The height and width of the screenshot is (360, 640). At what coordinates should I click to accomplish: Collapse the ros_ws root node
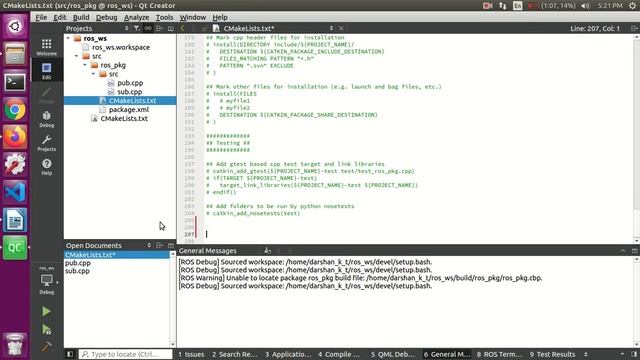[x=68, y=38]
